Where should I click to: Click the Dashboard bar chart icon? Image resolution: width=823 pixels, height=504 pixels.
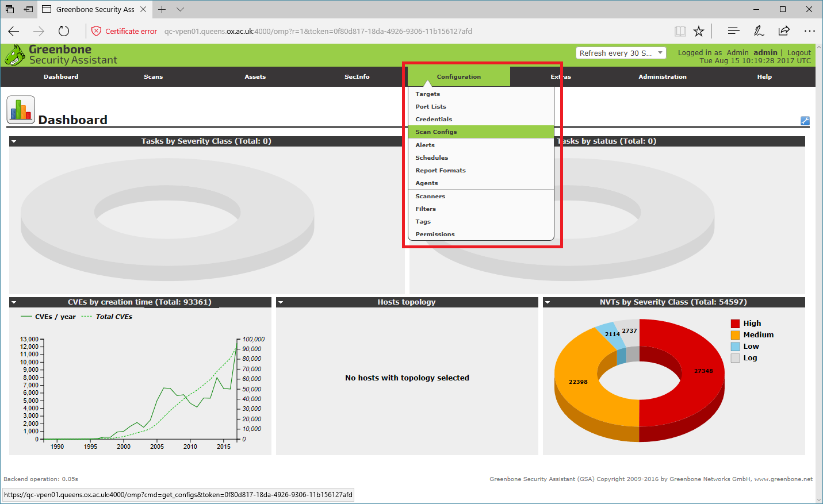pos(21,110)
